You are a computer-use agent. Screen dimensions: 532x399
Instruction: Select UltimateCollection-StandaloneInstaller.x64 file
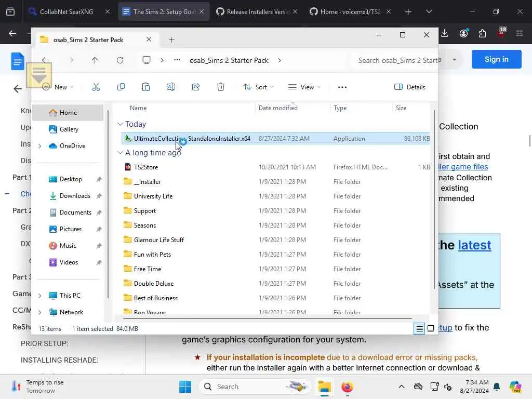275,138
